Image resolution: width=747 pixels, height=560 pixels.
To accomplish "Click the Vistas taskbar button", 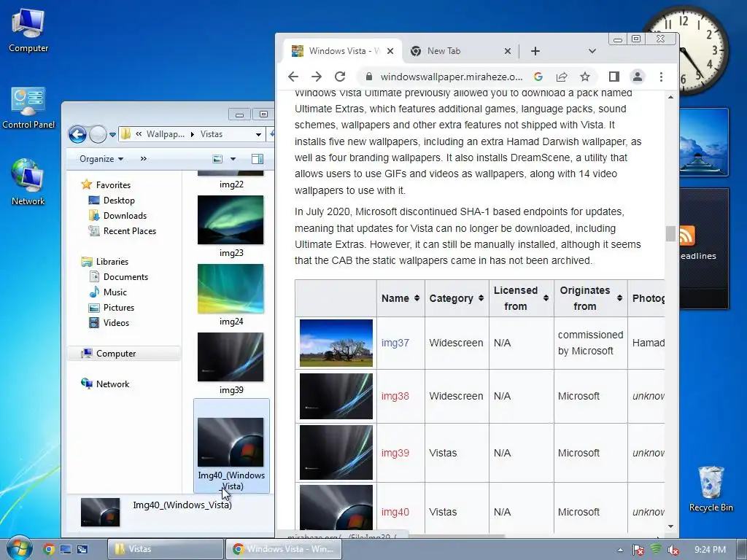I will (166, 549).
